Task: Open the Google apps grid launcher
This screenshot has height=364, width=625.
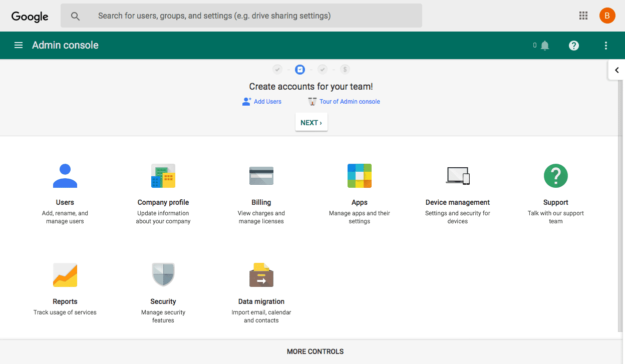Action: tap(583, 16)
